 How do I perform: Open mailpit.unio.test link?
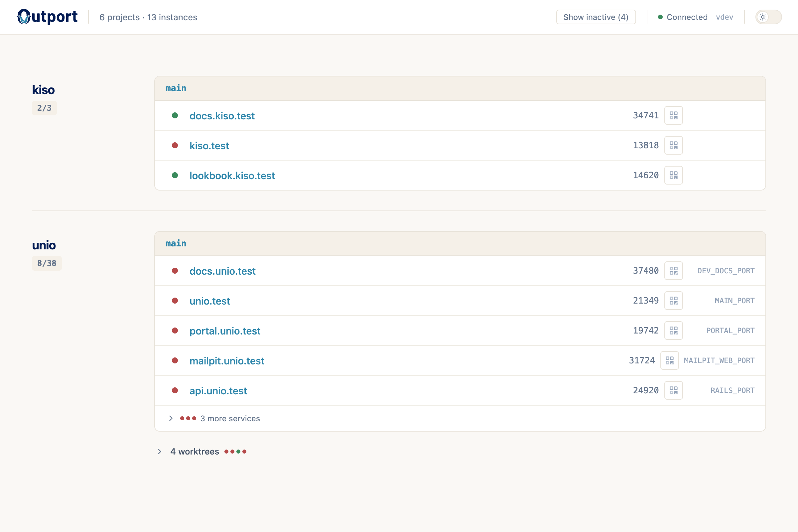pyautogui.click(x=227, y=361)
